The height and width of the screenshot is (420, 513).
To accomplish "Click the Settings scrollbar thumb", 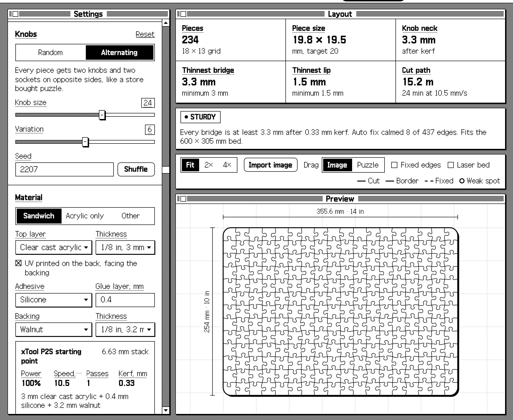I will [166, 170].
